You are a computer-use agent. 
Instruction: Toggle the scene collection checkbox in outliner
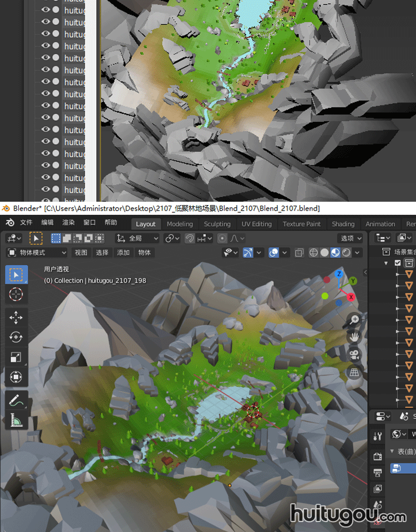point(398,263)
